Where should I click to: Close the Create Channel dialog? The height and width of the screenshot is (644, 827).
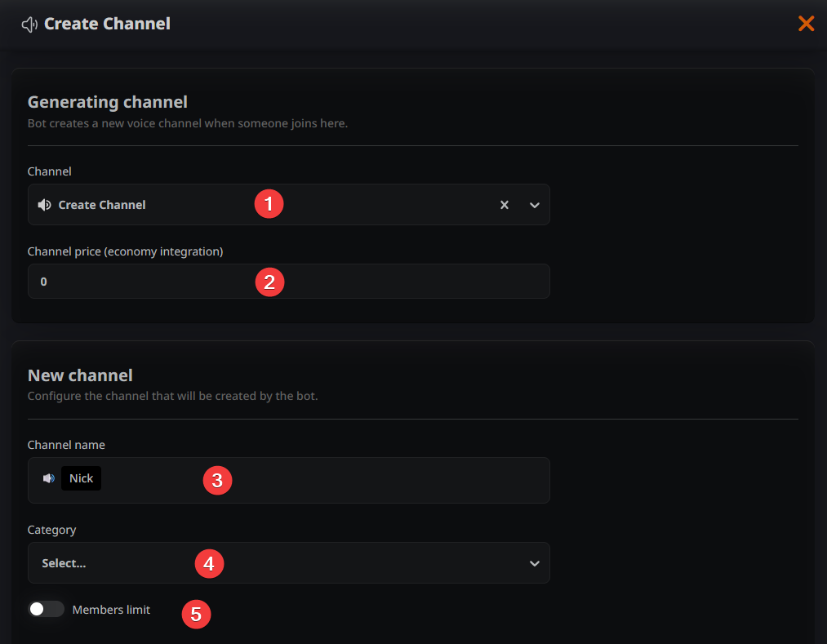806,24
